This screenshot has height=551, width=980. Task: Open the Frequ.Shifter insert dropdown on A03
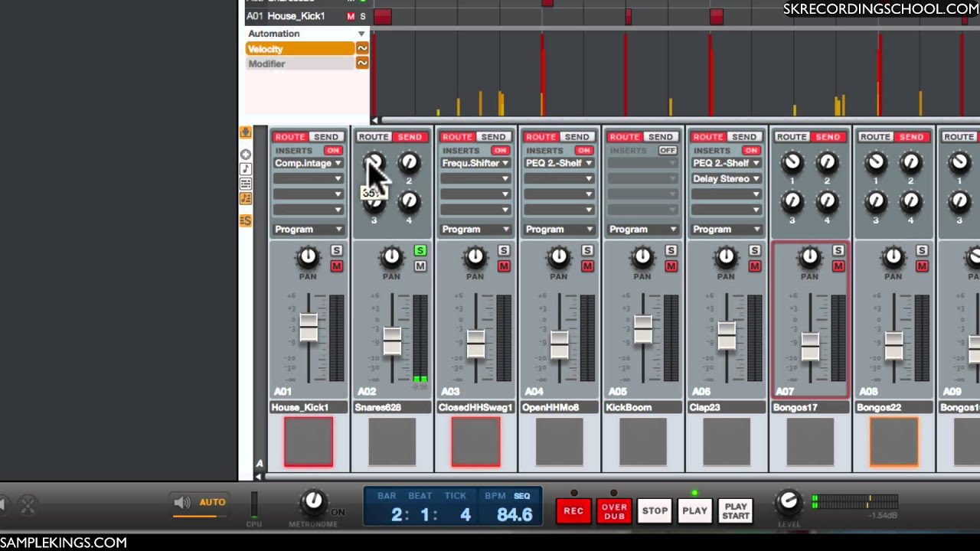(x=475, y=164)
